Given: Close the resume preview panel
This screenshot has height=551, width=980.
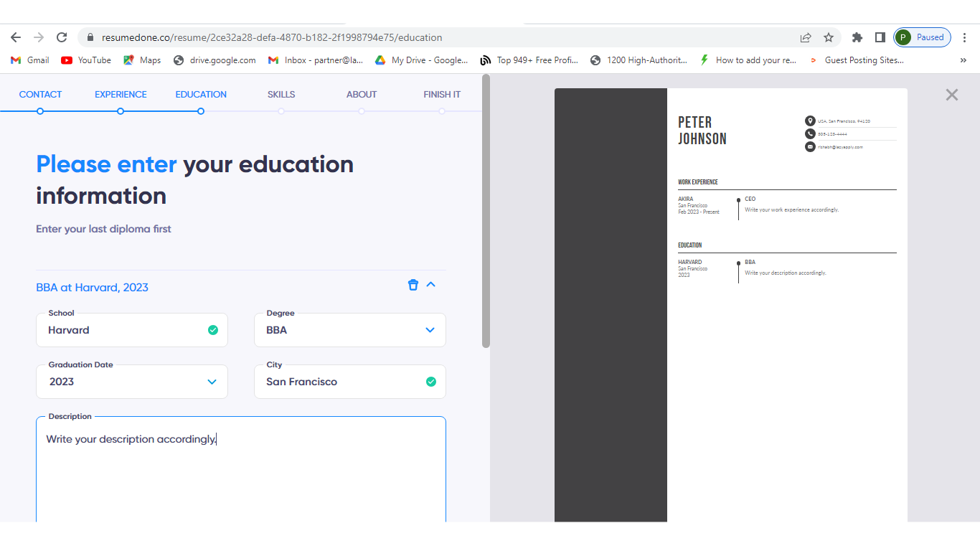Looking at the screenshot, I should coord(951,95).
